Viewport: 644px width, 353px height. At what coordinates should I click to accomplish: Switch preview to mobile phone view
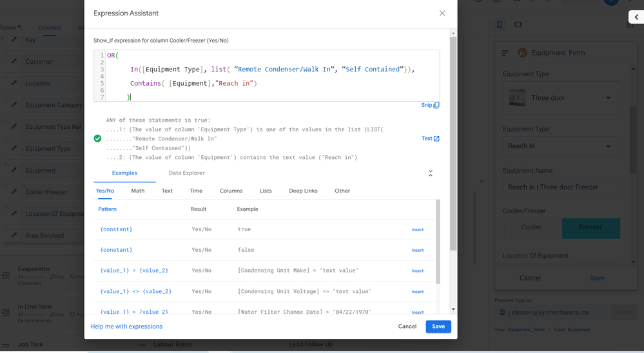(500, 24)
